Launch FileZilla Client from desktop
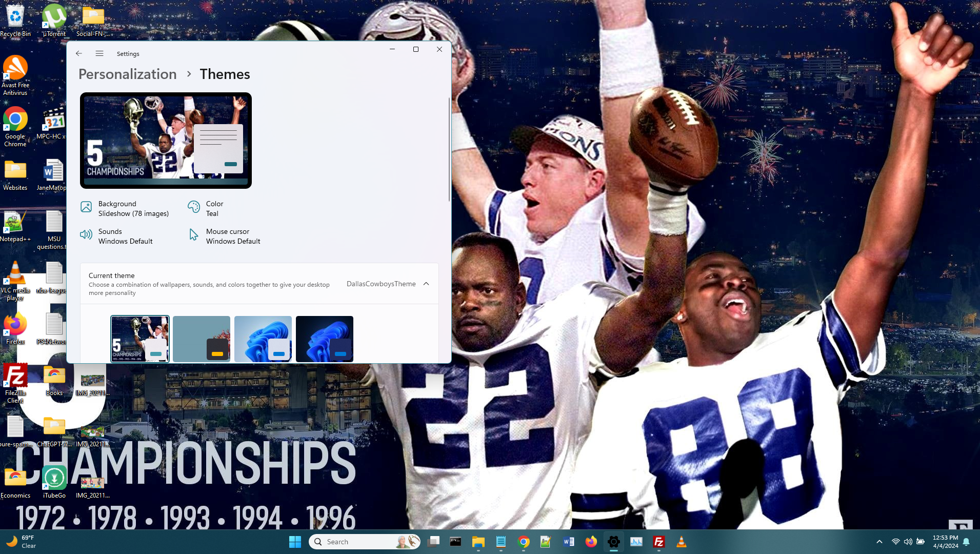This screenshot has height=554, width=980. click(x=15, y=383)
